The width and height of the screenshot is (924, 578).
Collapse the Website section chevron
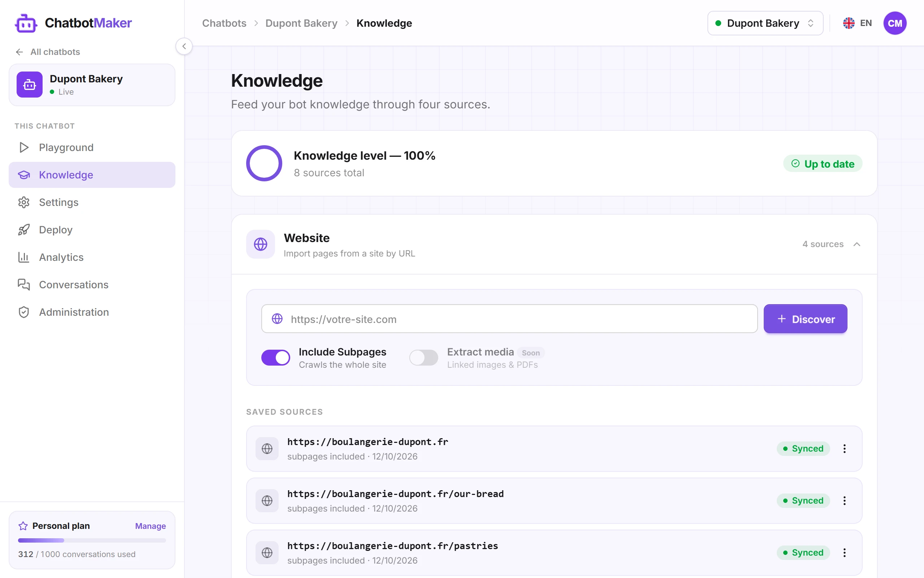[x=857, y=244]
